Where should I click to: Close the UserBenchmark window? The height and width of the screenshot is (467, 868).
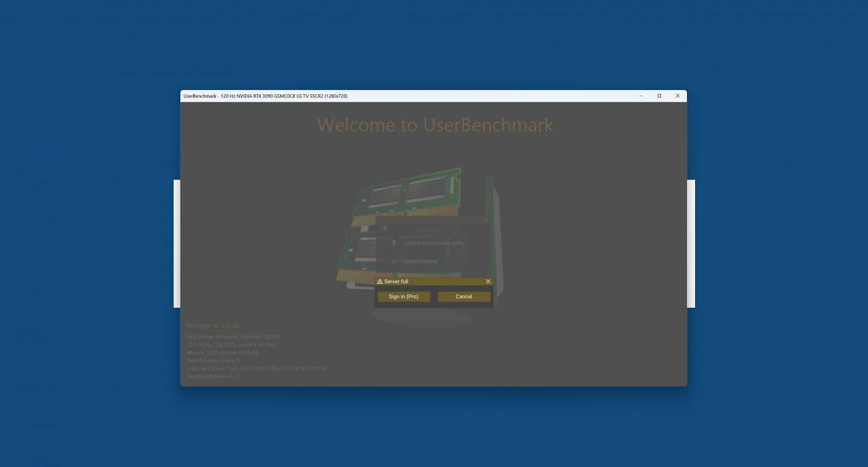pyautogui.click(x=677, y=96)
